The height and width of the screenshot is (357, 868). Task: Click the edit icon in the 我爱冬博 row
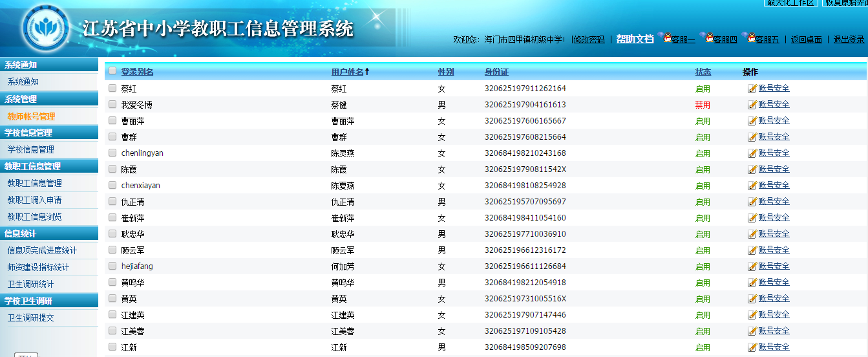click(x=752, y=105)
